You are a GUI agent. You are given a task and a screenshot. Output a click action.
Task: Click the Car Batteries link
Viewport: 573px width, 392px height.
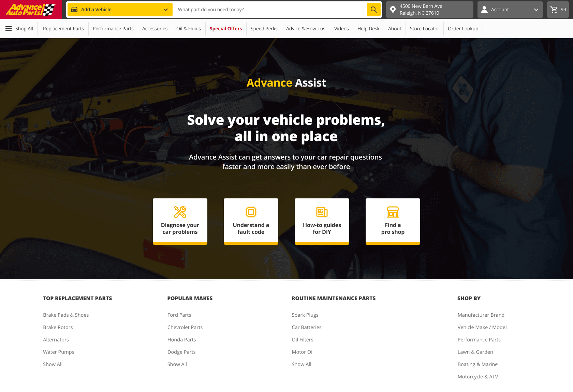pos(307,327)
